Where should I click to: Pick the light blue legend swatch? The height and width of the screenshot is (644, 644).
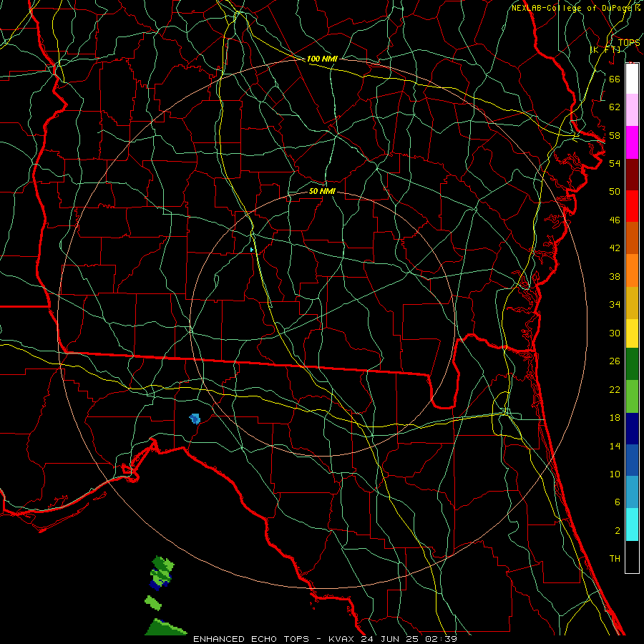point(632,492)
